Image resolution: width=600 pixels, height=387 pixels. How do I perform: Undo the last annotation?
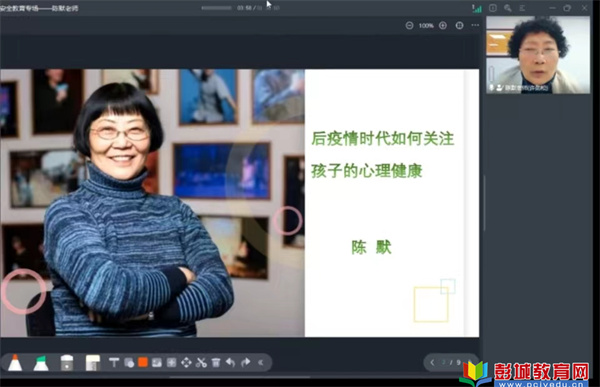(230, 362)
